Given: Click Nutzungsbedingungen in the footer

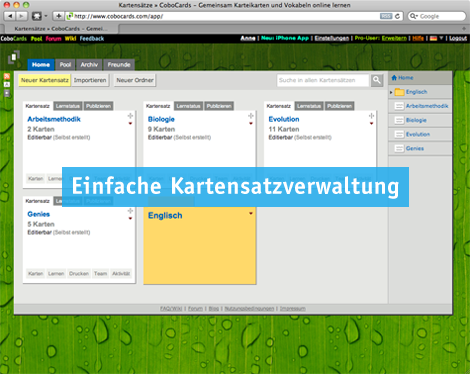Looking at the screenshot, I should tap(249, 309).
